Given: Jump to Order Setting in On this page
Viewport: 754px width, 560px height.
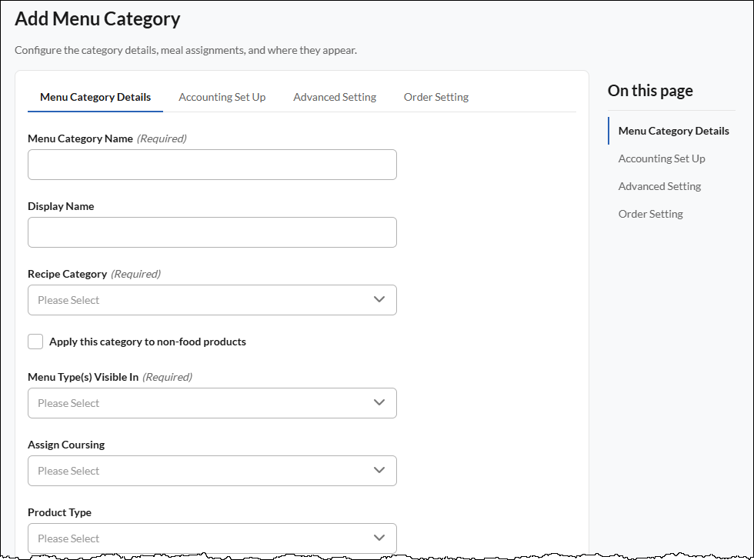Looking at the screenshot, I should (x=651, y=214).
